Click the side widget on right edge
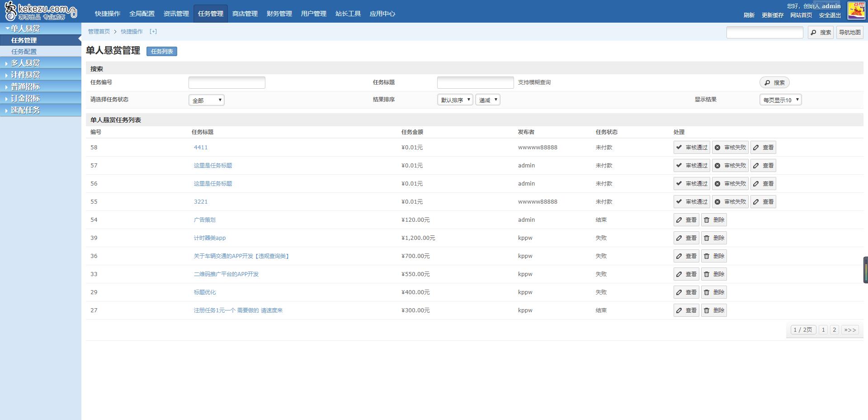 [866, 270]
